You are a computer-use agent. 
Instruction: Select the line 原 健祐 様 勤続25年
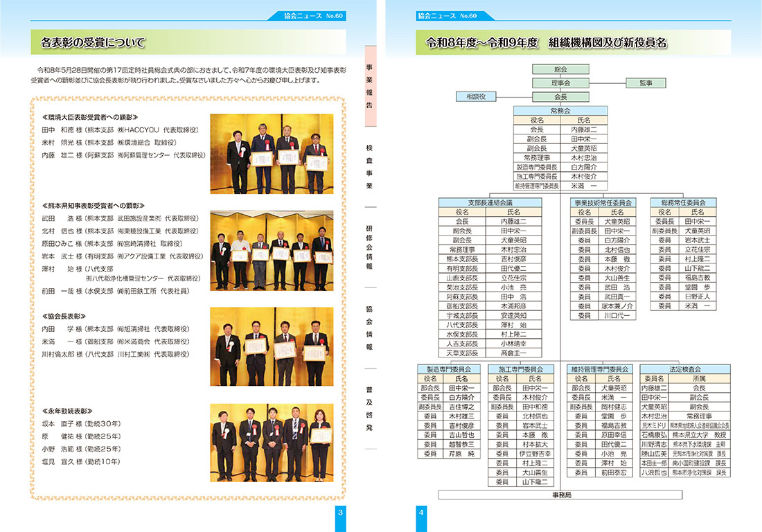(81, 436)
